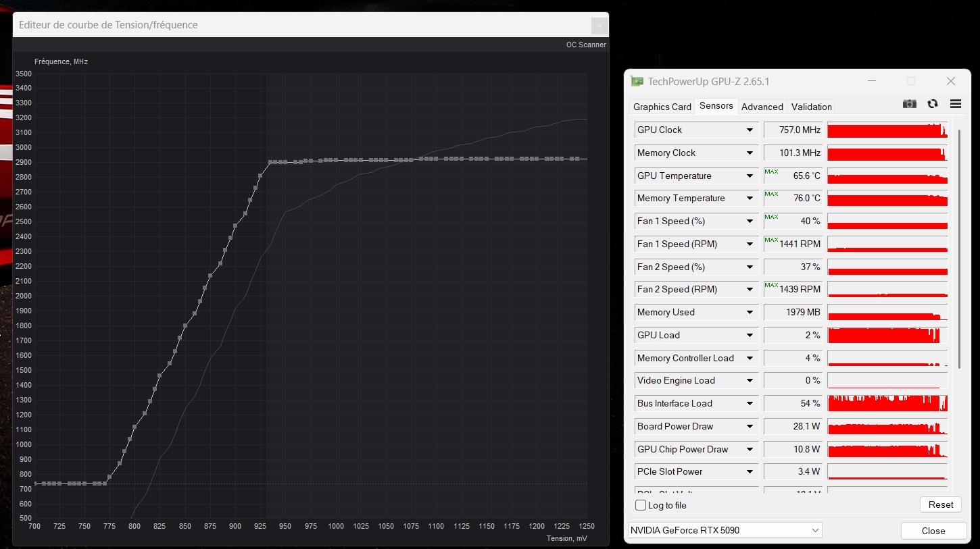Switch to the Graphics Card tab
The height and width of the screenshot is (549, 980).
point(662,107)
